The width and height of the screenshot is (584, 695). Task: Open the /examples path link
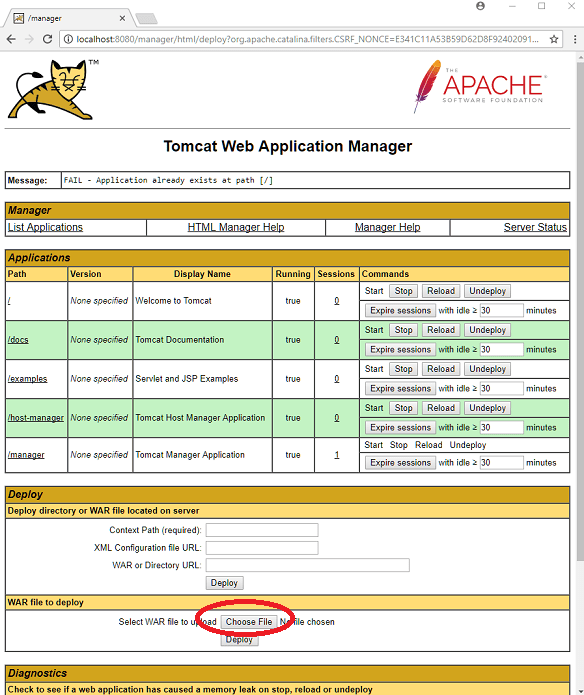27,379
